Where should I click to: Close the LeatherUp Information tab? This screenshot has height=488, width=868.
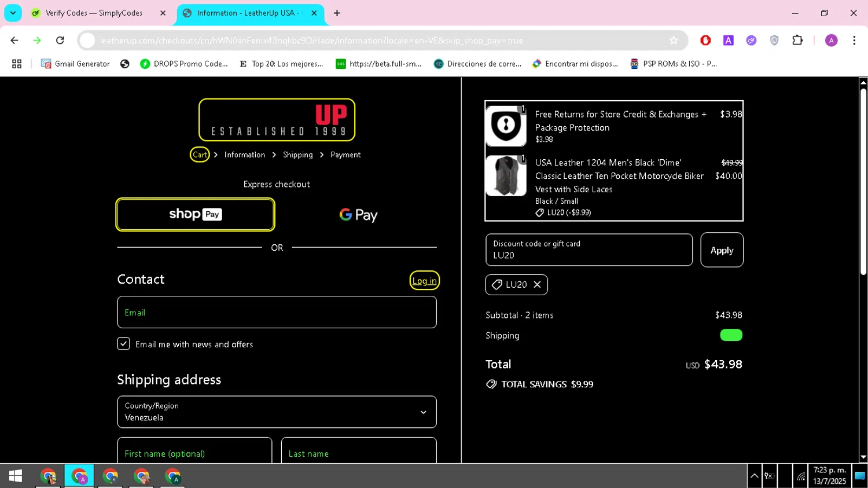tap(314, 13)
